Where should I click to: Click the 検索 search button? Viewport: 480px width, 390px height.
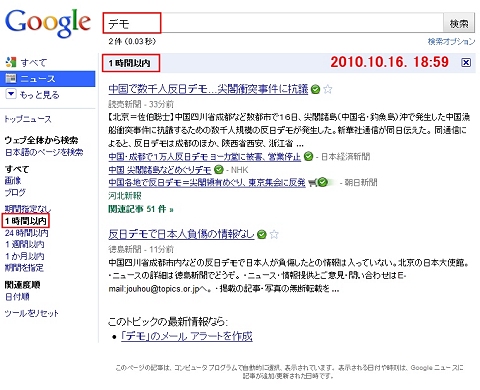tap(459, 23)
